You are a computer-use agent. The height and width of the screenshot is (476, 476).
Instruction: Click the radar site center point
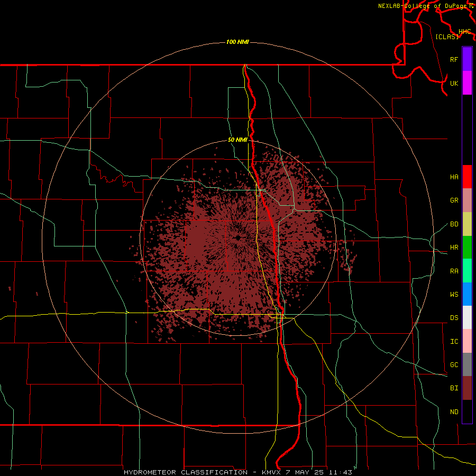238,238
